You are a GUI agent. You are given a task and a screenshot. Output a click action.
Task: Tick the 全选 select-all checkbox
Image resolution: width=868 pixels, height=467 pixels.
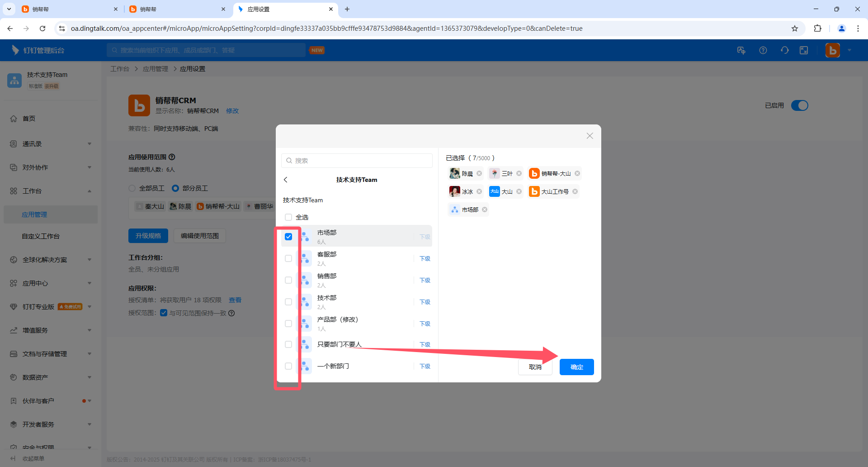click(x=288, y=217)
